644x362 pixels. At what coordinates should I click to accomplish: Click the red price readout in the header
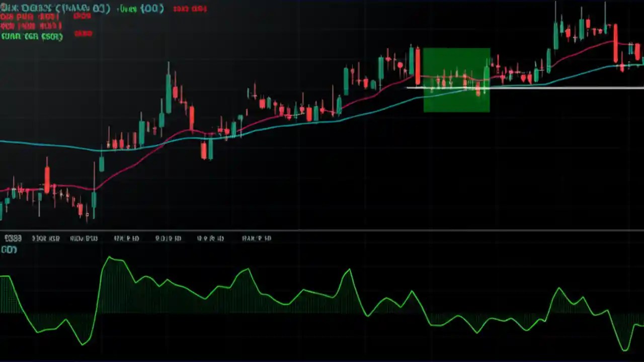[x=190, y=9]
